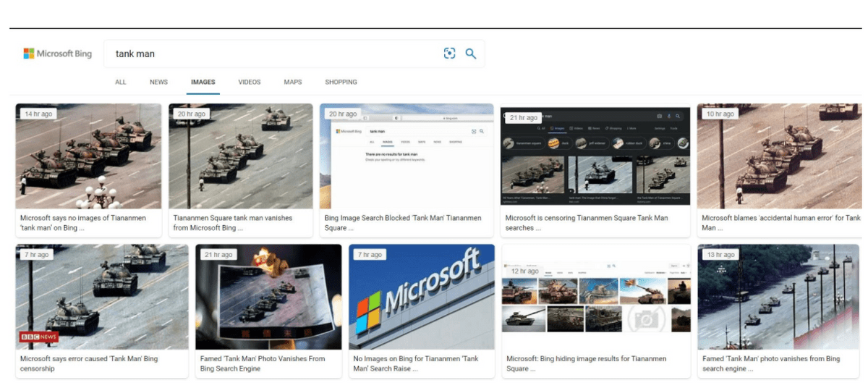Open 'Microsoft is censoring Tiananmen Square' headline
Image resolution: width=868 pixels, height=388 pixels.
point(587,222)
